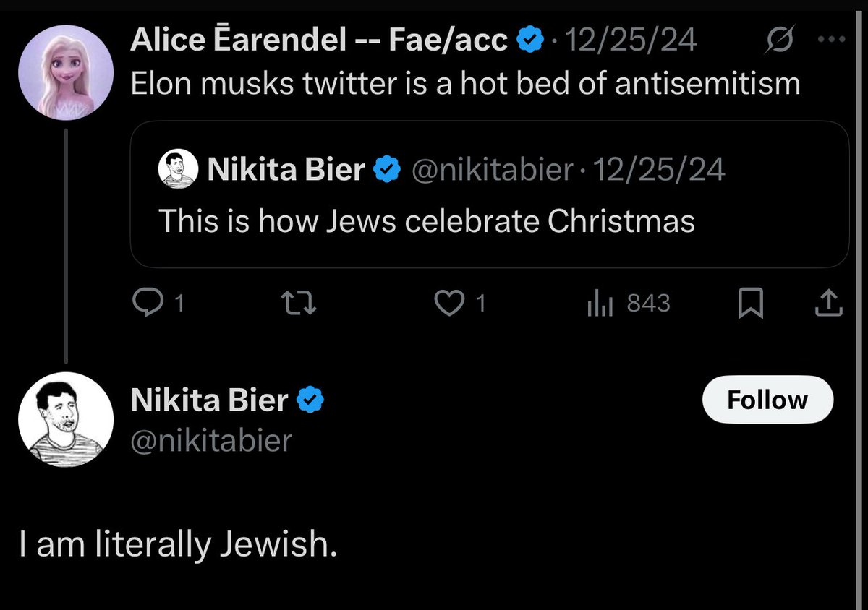Image resolution: width=868 pixels, height=610 pixels.
Task: Reply to Alice Ēarendel's tweet
Action: (x=150, y=304)
